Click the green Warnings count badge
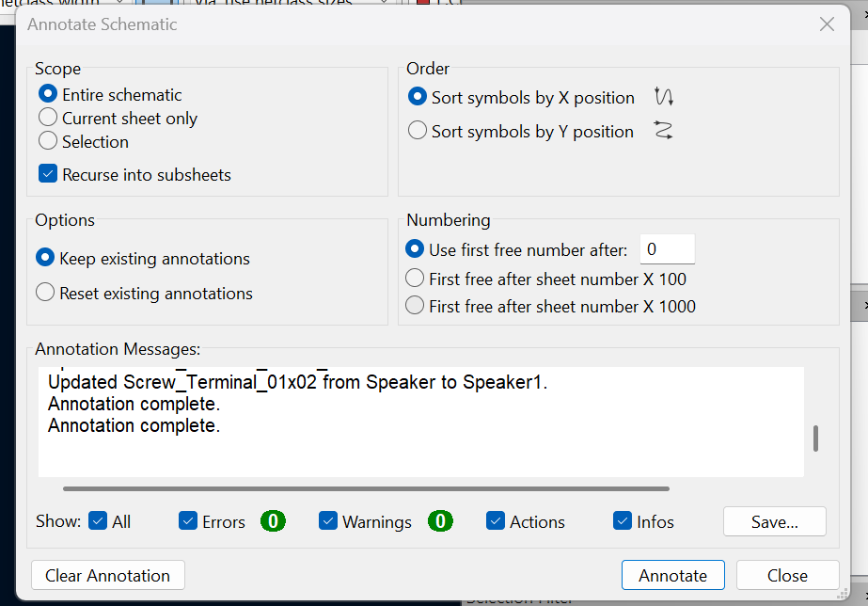Viewport: 868px width, 606px height. tap(440, 521)
